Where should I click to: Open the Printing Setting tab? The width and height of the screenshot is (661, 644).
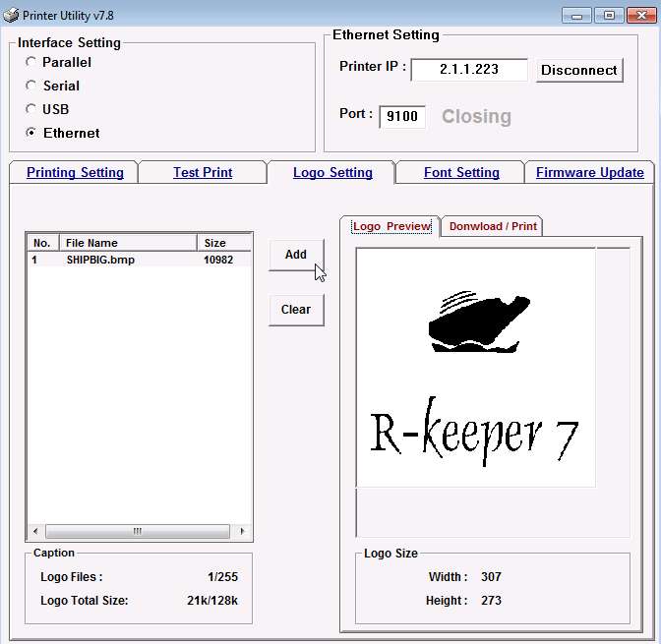[x=75, y=172]
